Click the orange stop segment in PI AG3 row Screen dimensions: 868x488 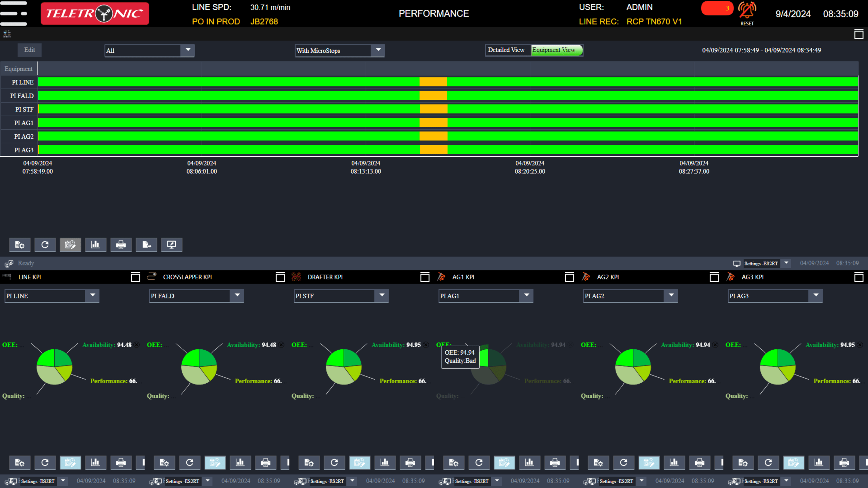[x=434, y=150]
